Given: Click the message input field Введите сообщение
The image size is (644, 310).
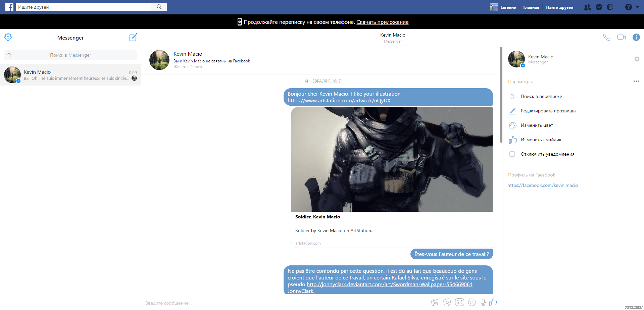Looking at the screenshot, I should tap(285, 303).
